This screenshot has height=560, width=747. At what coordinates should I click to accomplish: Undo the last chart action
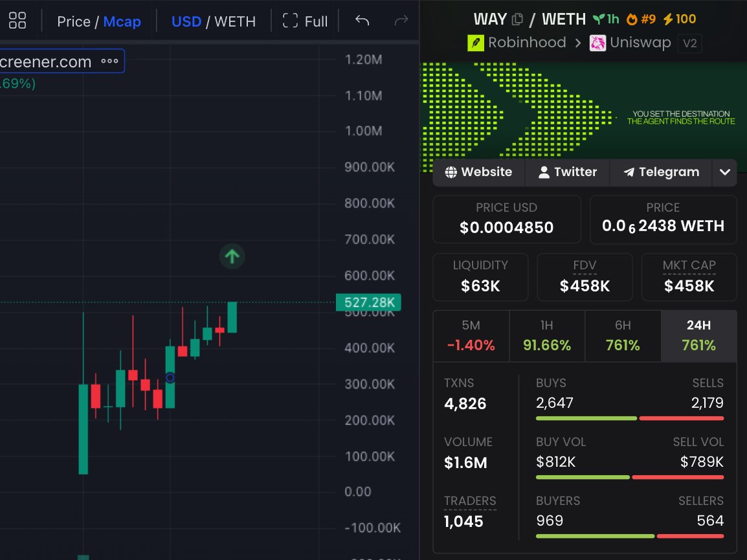click(x=362, y=21)
